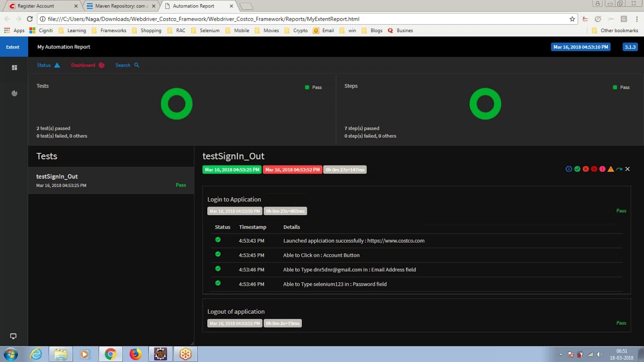
Task: Reload the page
Action: (30, 19)
